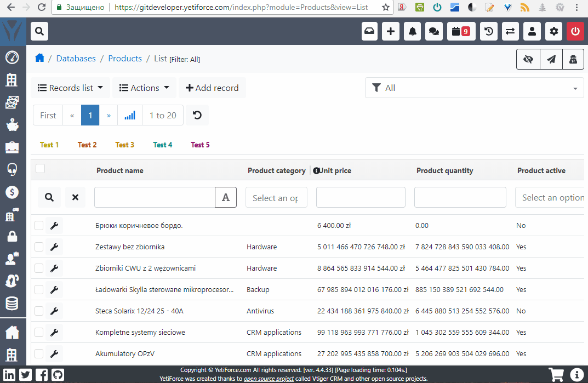The height and width of the screenshot is (383, 588).
Task: Open the GitHub icon in footer
Action: point(58,375)
